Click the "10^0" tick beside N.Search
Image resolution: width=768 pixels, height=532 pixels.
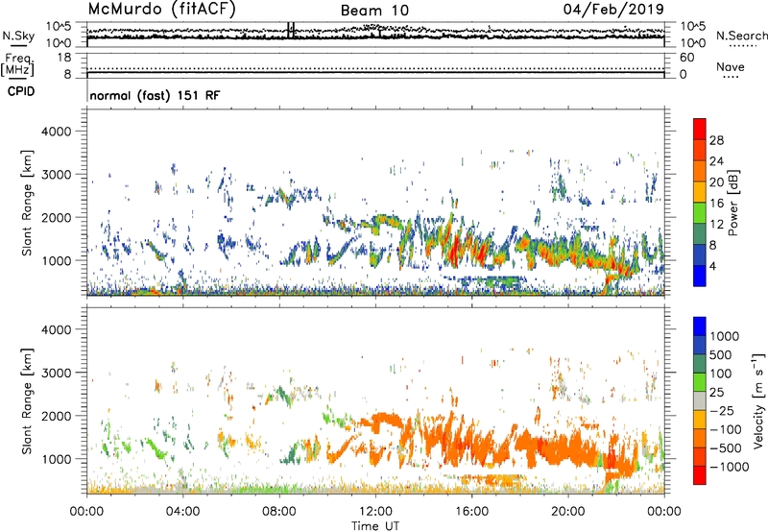click(x=693, y=43)
